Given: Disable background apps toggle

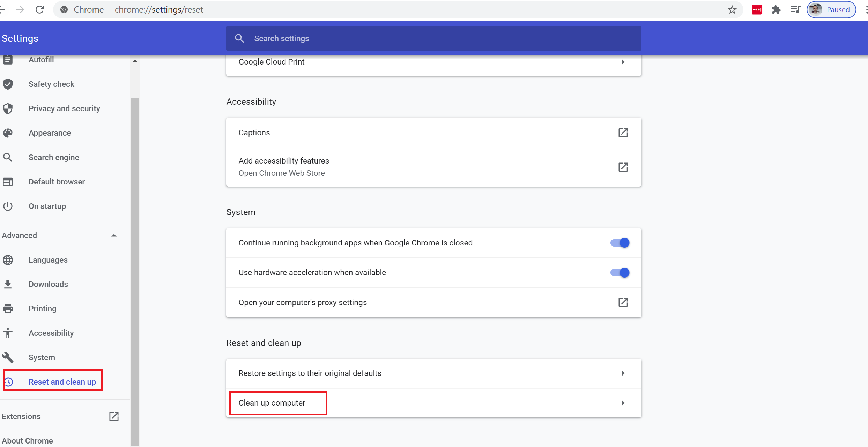Looking at the screenshot, I should [x=620, y=243].
